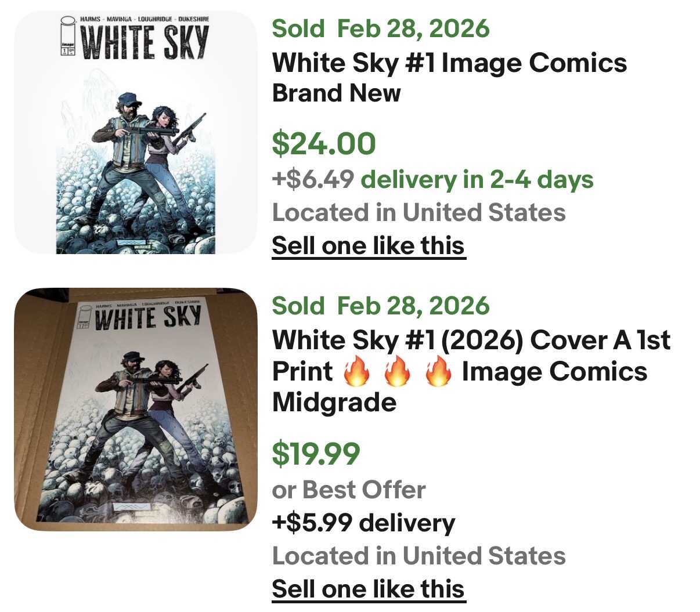Click the sold date of the first listing
700x612 pixels.
click(x=381, y=28)
